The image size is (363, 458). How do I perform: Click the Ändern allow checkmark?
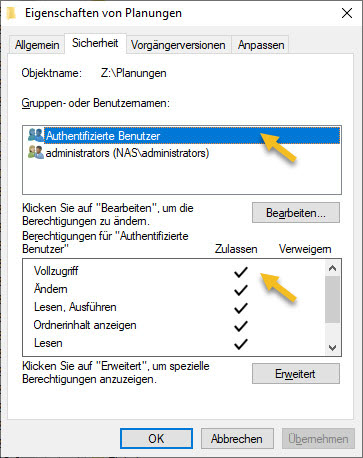tap(241, 289)
